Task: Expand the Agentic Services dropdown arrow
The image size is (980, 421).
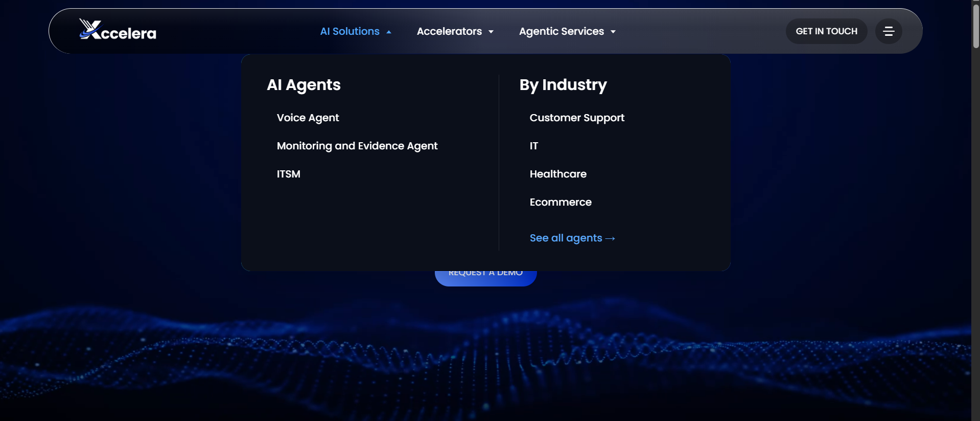Action: coord(613,32)
